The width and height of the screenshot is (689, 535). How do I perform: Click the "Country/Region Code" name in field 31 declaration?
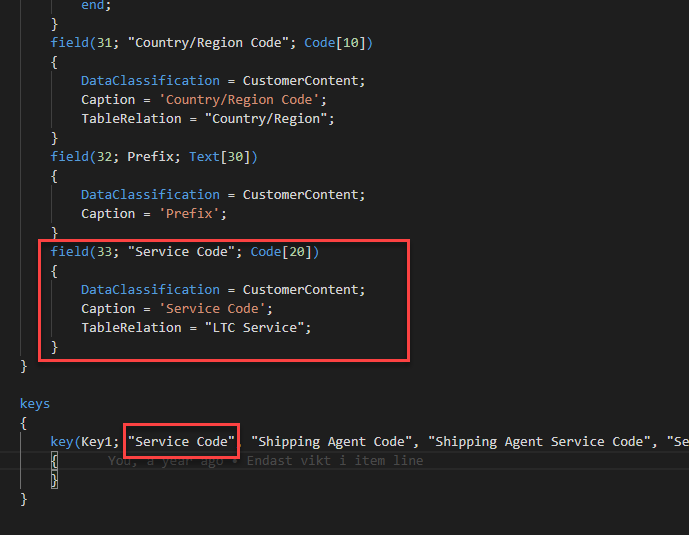click(208, 43)
